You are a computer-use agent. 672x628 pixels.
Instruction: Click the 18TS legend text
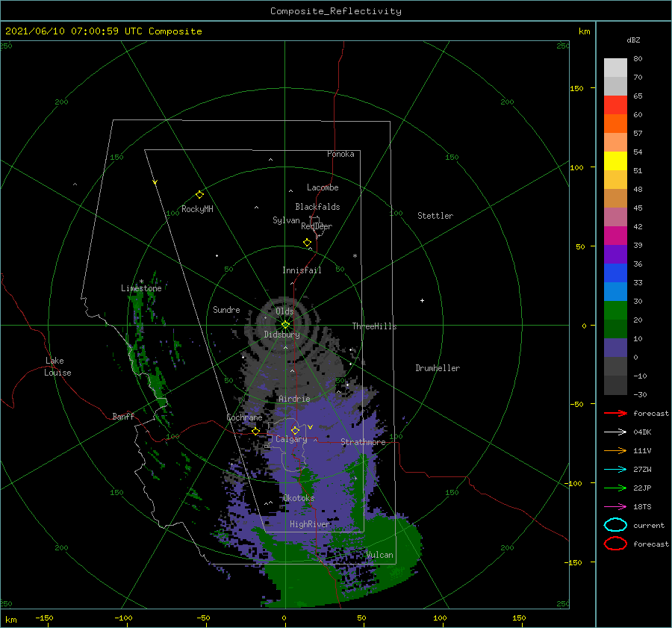[642, 507]
